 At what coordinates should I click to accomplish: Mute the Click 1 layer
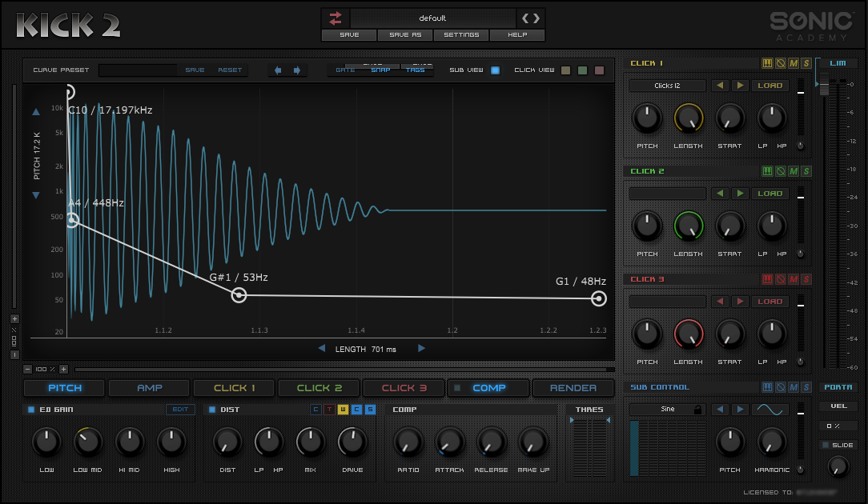coord(794,64)
